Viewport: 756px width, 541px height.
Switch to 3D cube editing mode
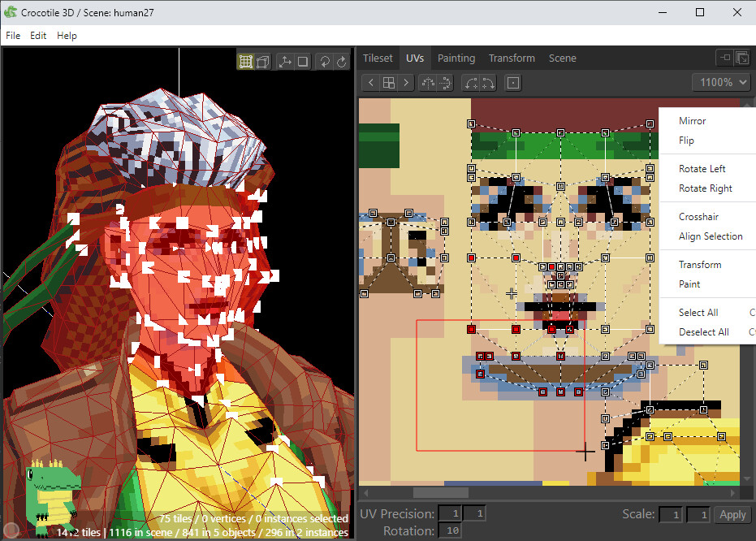[262, 61]
